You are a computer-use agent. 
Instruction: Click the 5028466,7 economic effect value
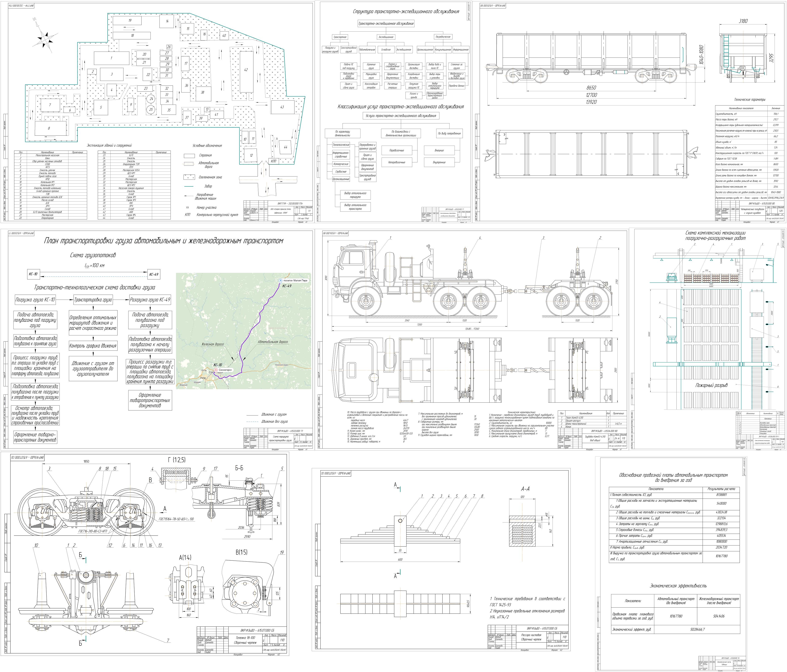(x=697, y=629)
